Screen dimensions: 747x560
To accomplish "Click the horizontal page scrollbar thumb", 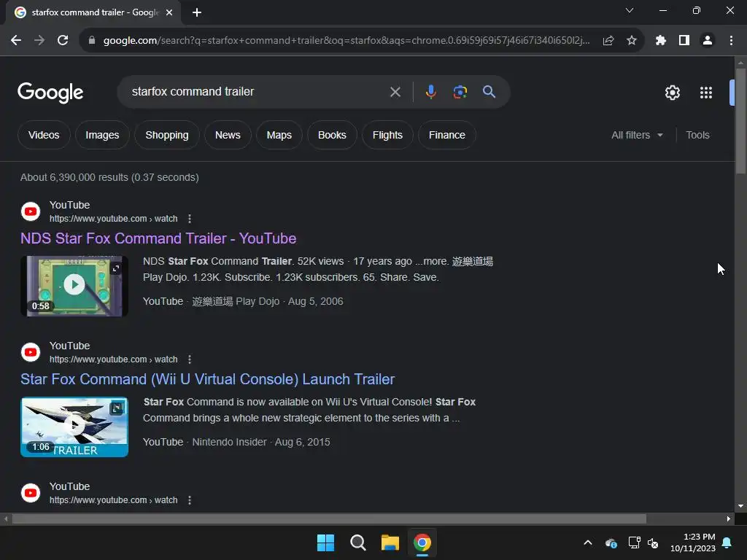I will coord(329,518).
